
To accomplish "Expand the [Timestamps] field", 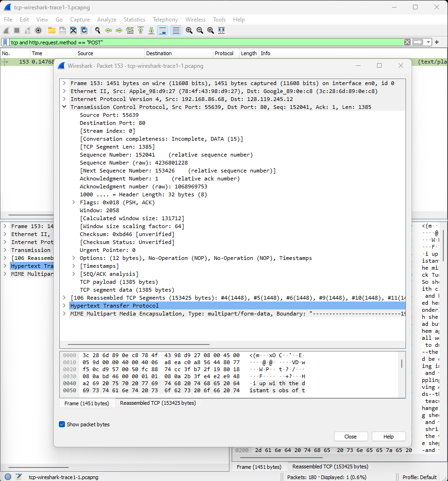I will pos(74,266).
